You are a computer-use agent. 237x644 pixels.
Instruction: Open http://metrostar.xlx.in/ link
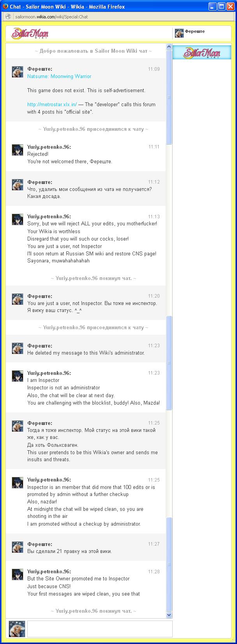tap(52, 105)
